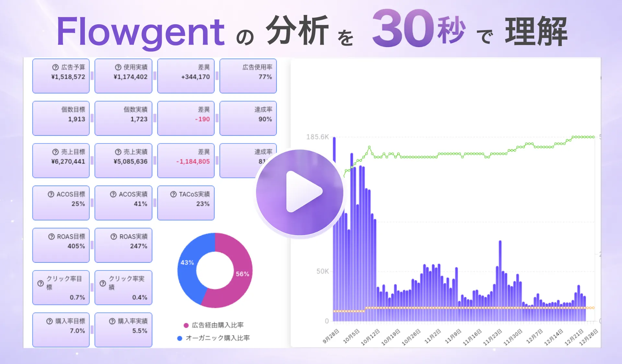Screen dimensions: 622x364
Task: Click help icon beside 売上目標
Action: [55, 152]
